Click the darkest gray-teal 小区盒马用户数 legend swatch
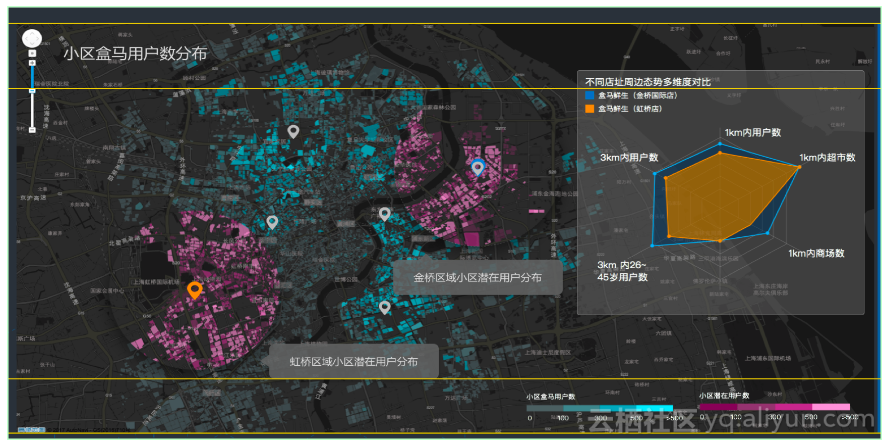Image resolution: width=887 pixels, height=443 pixels. (545, 407)
